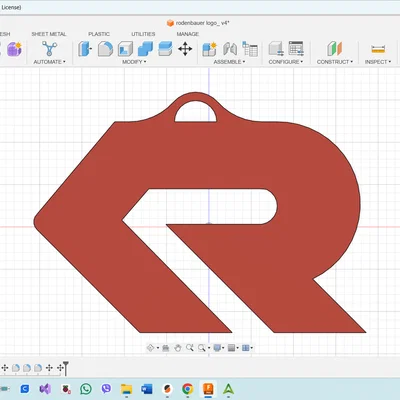Click the timeline end marker
The width and height of the screenshot is (400, 400).
point(66,368)
